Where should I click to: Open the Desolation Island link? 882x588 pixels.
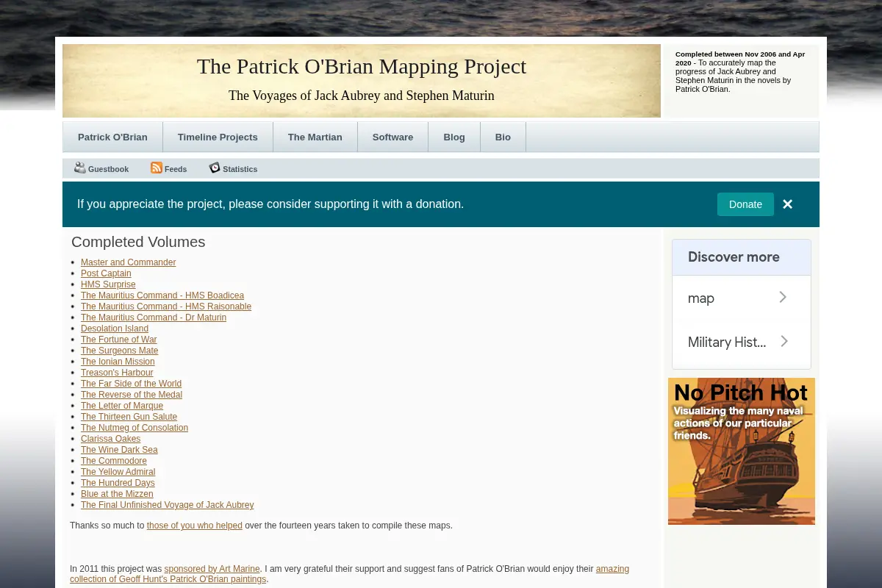pyautogui.click(x=115, y=329)
